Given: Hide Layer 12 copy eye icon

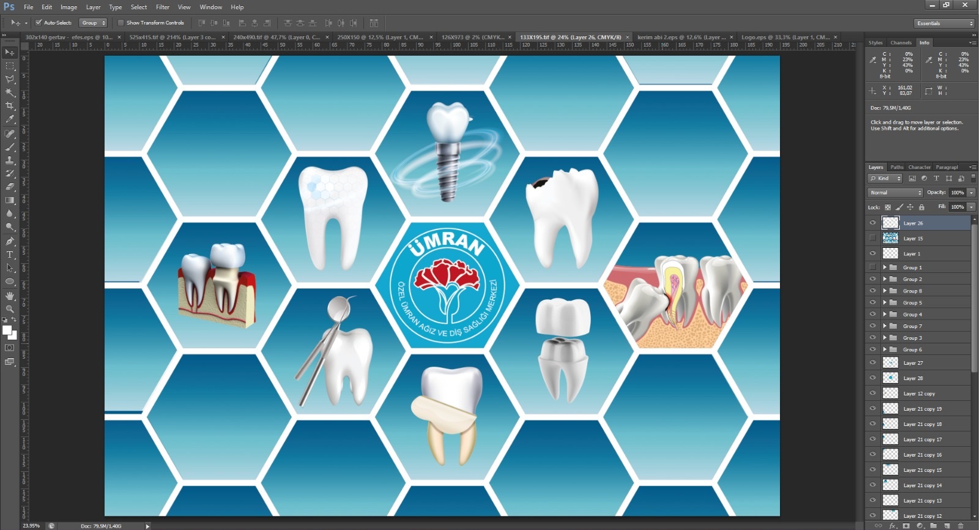Looking at the screenshot, I should coord(873,394).
